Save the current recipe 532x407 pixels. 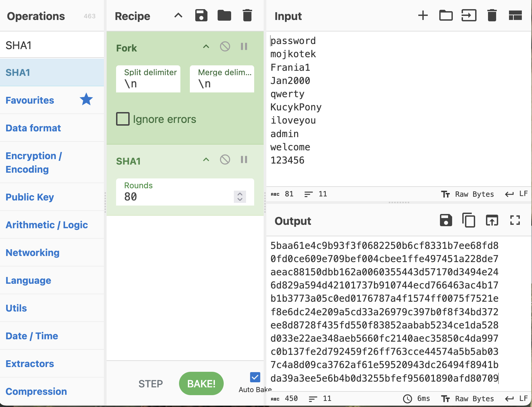[x=201, y=16]
